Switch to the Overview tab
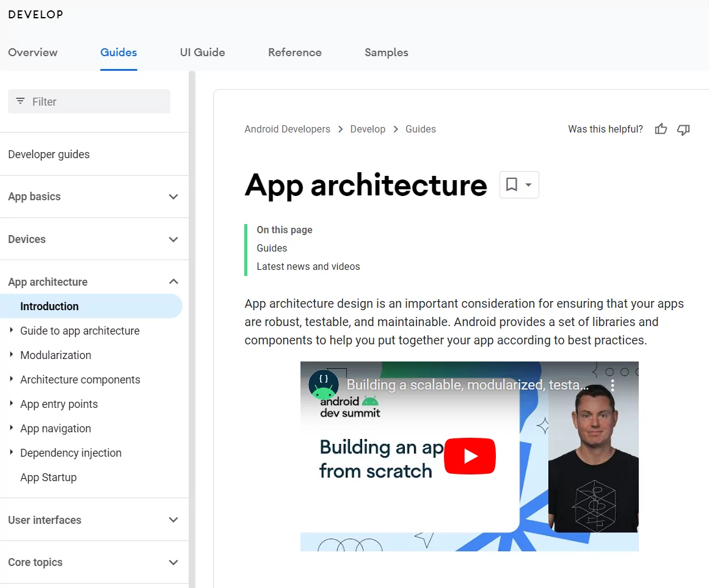The height and width of the screenshot is (588, 709). click(33, 53)
